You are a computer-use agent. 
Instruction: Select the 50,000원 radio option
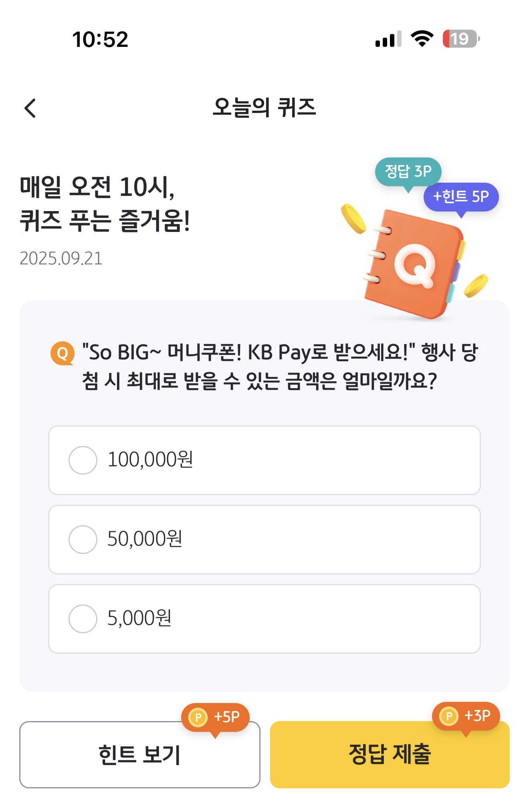pos(264,540)
